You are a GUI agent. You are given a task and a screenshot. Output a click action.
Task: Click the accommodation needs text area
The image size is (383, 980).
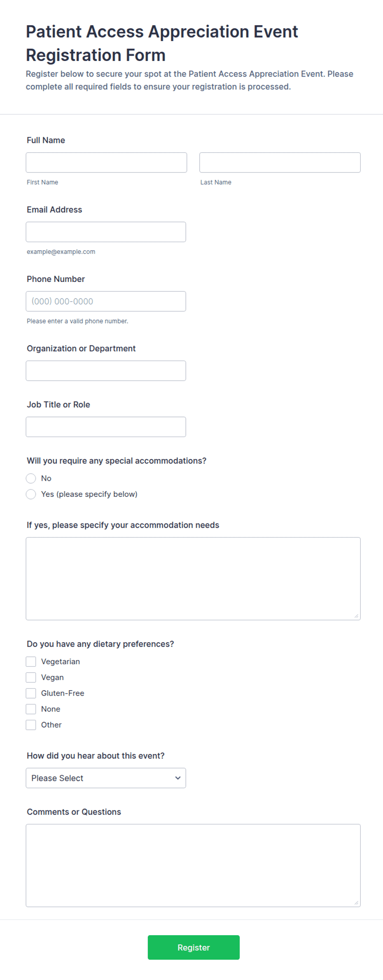point(193,579)
